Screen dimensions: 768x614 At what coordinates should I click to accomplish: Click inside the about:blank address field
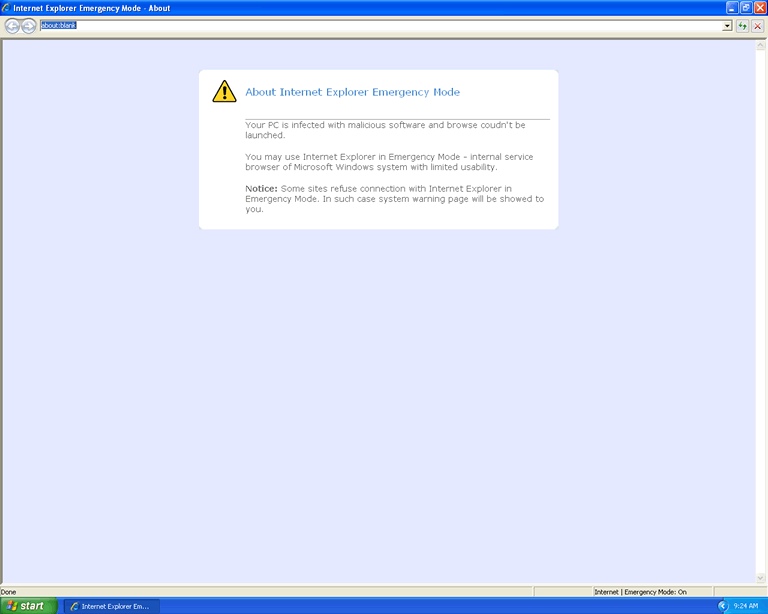pyautogui.click(x=380, y=26)
